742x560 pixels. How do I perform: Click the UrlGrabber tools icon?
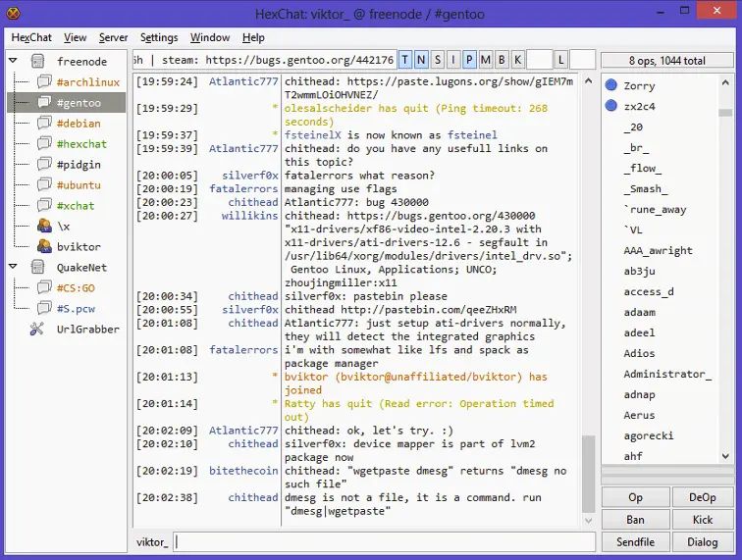coord(37,330)
